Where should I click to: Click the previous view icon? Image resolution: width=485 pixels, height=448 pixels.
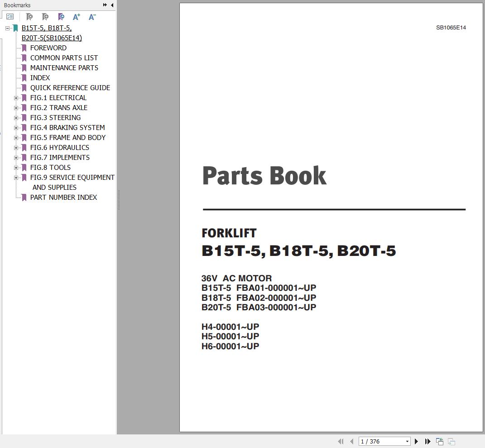pos(440,441)
